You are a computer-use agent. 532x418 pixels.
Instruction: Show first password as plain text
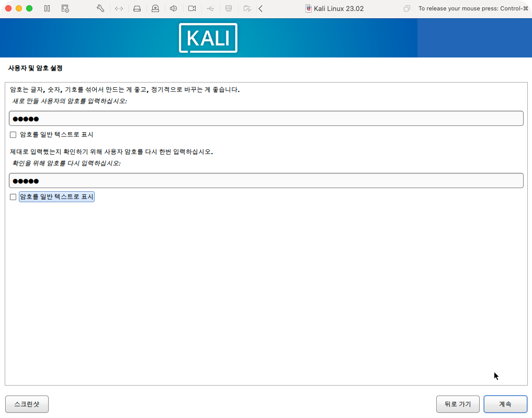tap(13, 135)
